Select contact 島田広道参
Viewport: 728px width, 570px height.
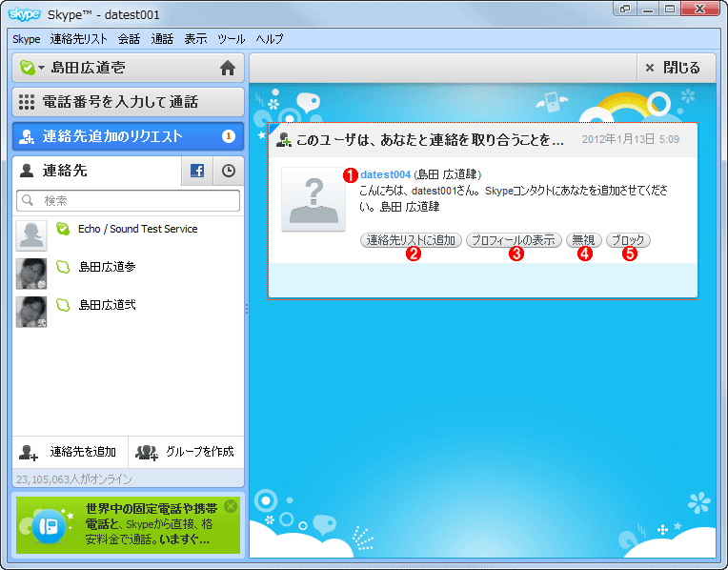click(128, 274)
